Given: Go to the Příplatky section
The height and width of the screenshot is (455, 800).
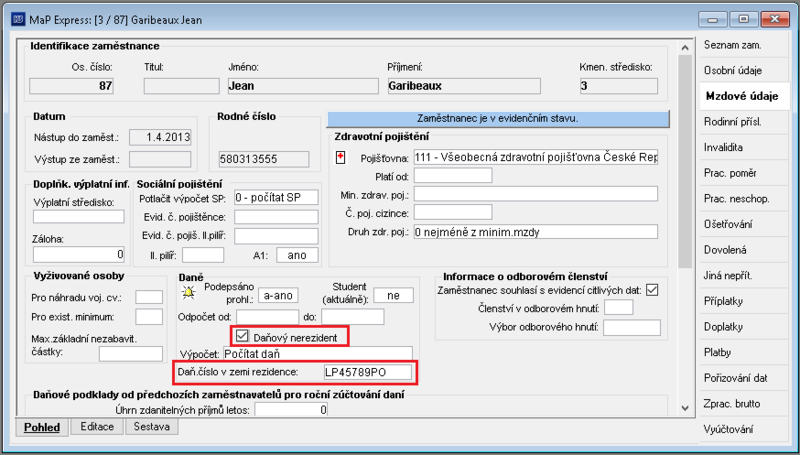Looking at the screenshot, I should pyautogui.click(x=744, y=301).
